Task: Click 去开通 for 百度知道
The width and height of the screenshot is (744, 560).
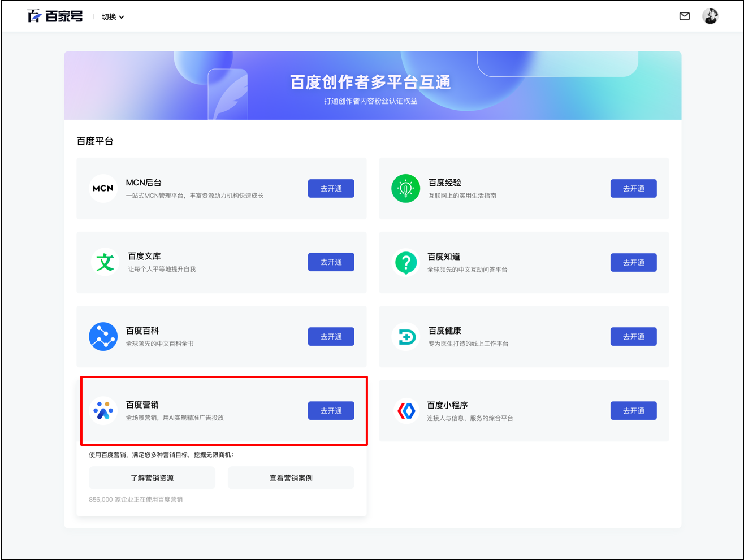Action: coord(634,263)
